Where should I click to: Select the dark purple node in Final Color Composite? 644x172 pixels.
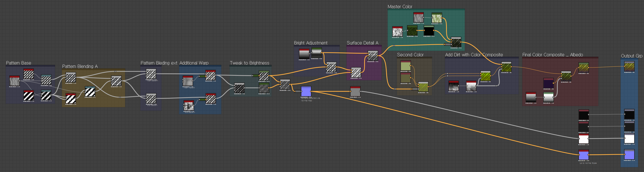point(548,83)
